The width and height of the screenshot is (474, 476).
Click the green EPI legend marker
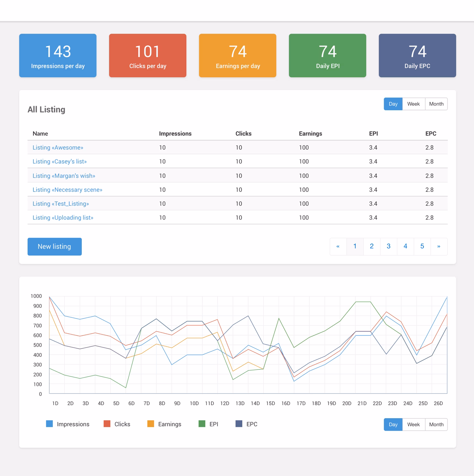pyautogui.click(x=202, y=424)
